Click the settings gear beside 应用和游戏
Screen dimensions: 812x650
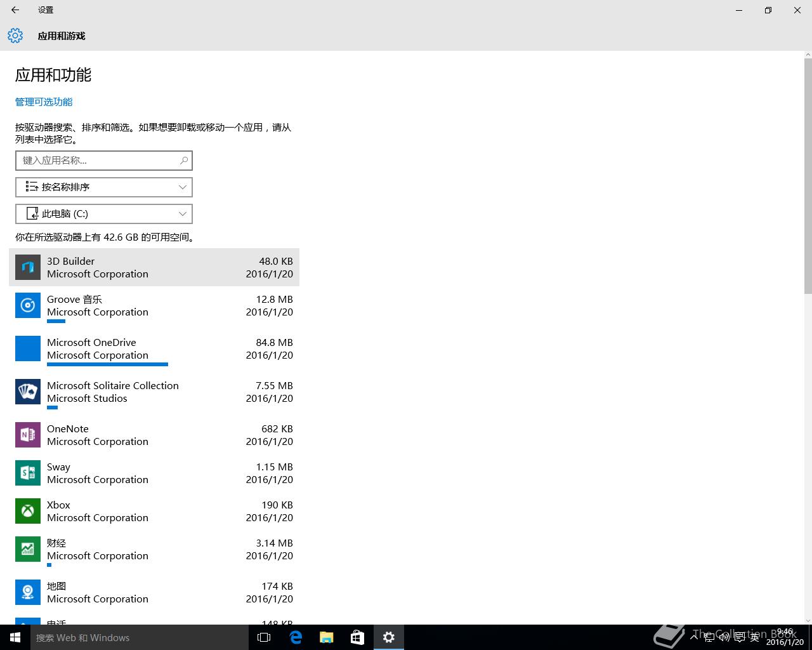[x=15, y=36]
